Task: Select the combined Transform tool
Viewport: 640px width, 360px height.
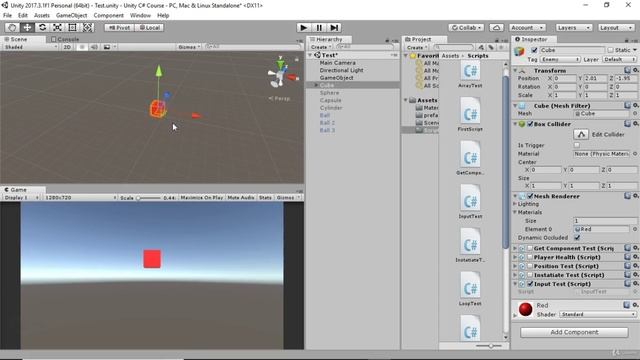Action: [87, 27]
